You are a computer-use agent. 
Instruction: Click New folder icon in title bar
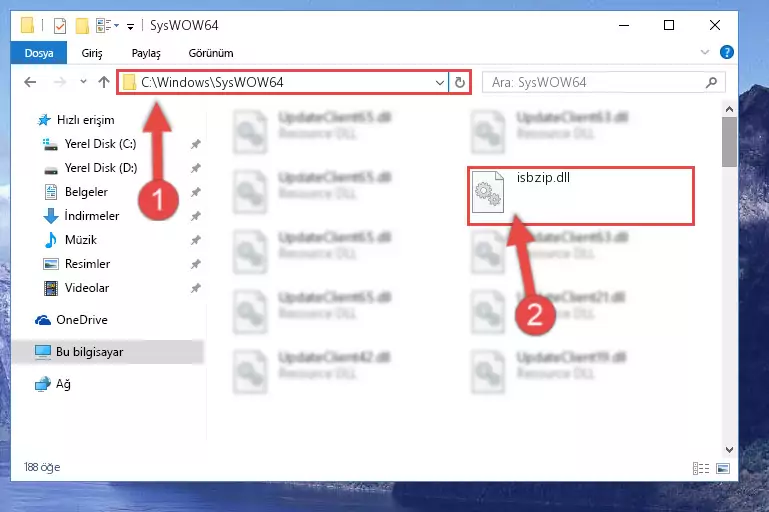(82, 25)
